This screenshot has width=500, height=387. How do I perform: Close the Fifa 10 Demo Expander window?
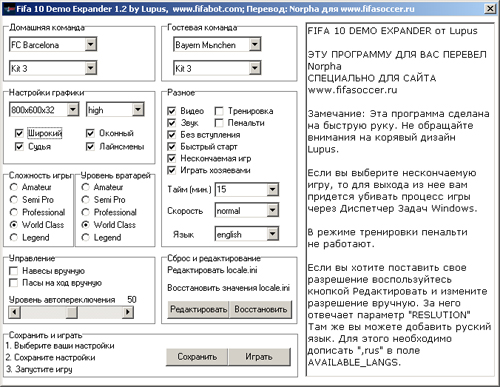(490, 9)
